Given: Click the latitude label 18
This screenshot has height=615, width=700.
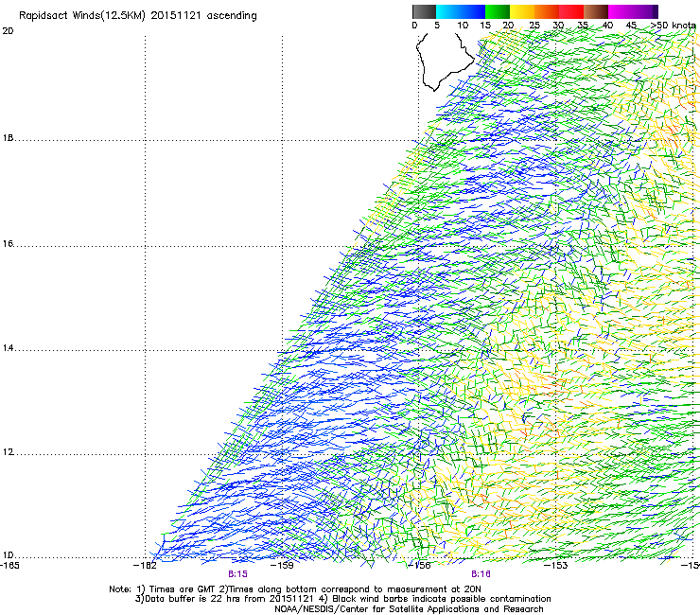Looking at the screenshot, I should coord(8,137).
